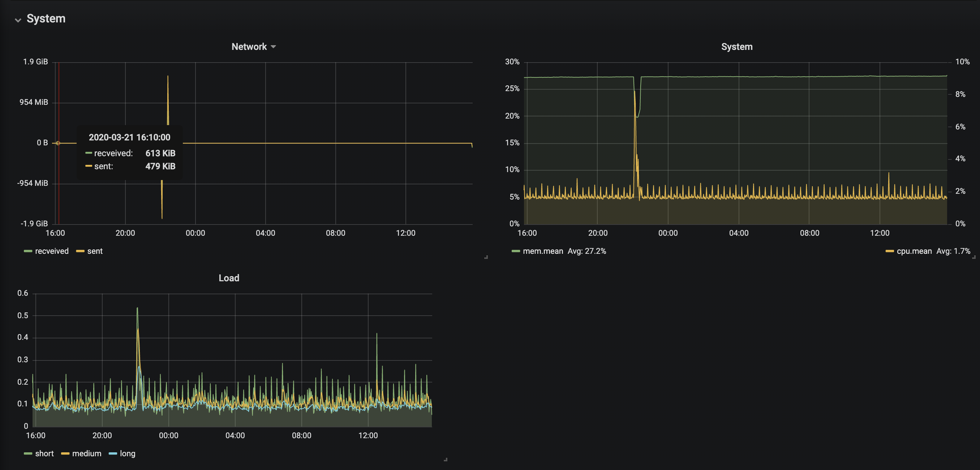Collapse the System row chevron
Image resolution: width=980 pixels, height=470 pixels.
coord(18,20)
